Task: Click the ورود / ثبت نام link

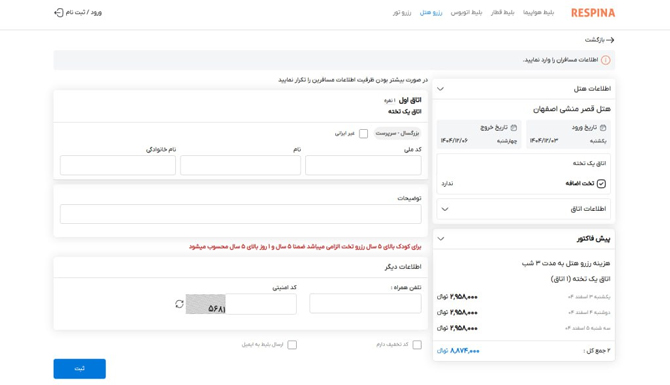Action: (x=83, y=12)
